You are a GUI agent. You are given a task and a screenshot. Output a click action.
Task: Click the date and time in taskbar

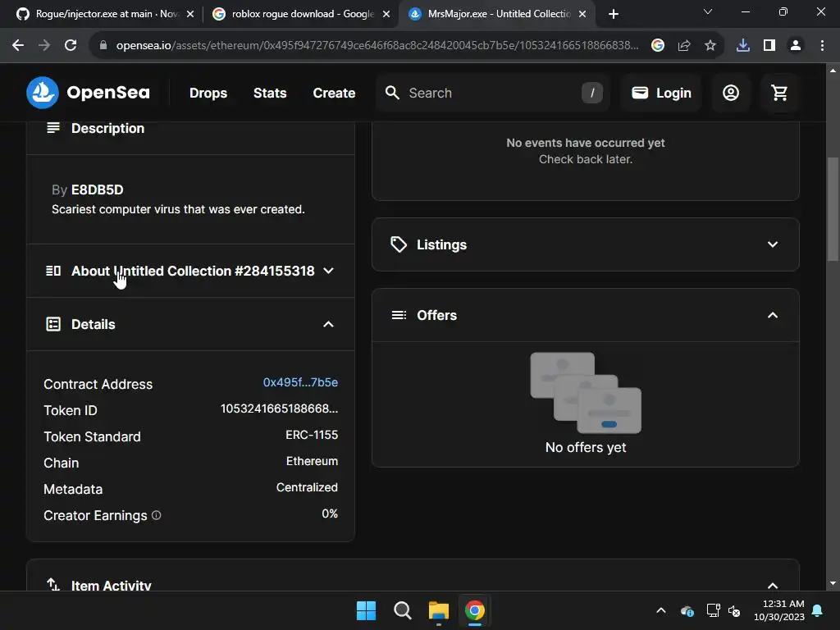(779, 610)
